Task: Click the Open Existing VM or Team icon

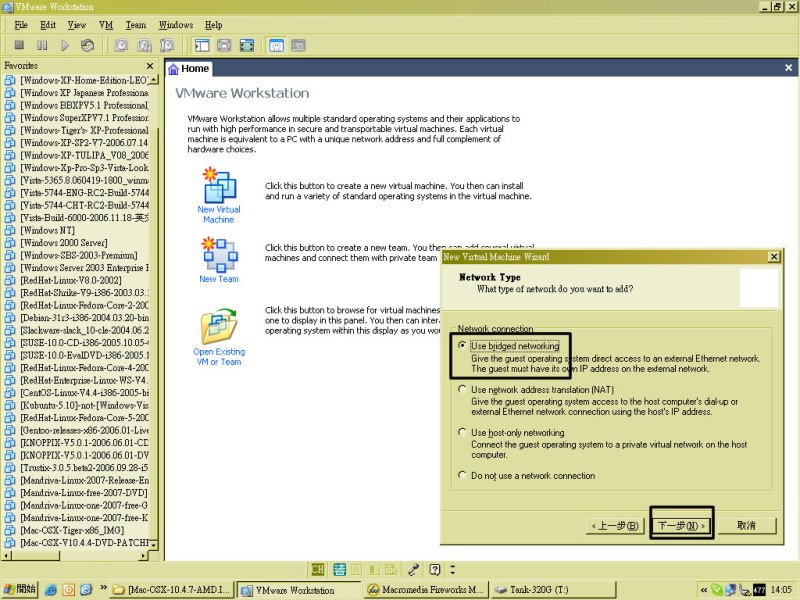Action: 219,326
